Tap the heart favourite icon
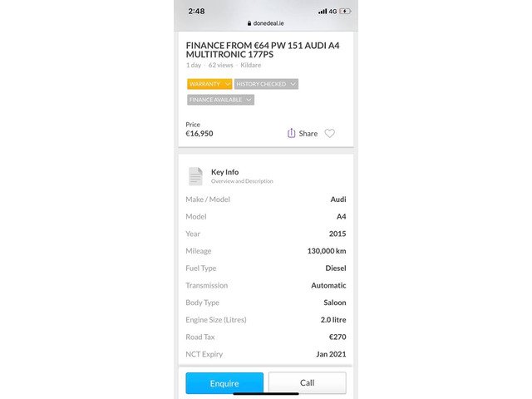This screenshot has height=399, width=532. tap(330, 133)
